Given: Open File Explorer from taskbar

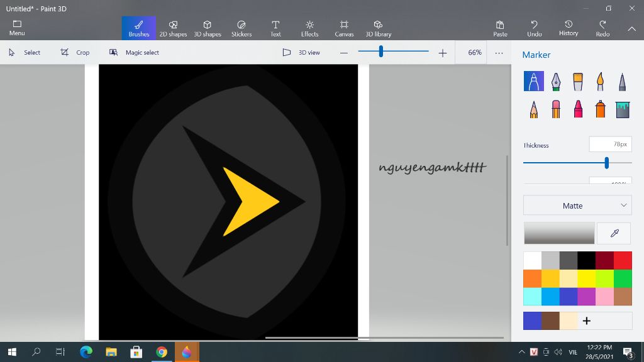Looking at the screenshot, I should pyautogui.click(x=111, y=352).
